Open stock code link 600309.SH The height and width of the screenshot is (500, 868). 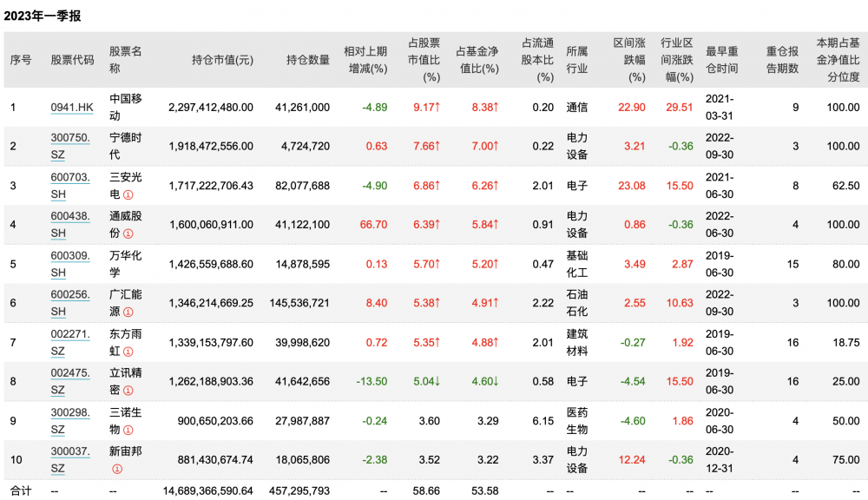[x=70, y=264]
